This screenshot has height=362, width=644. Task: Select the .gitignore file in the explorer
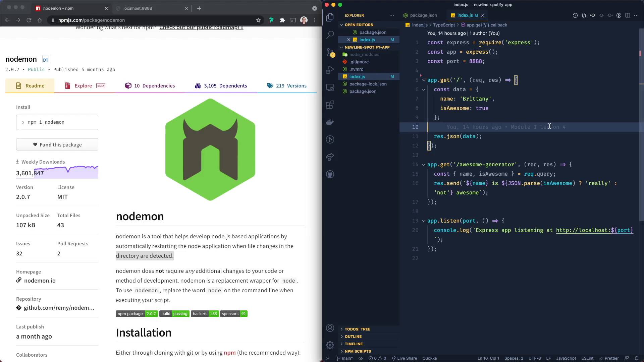359,62
